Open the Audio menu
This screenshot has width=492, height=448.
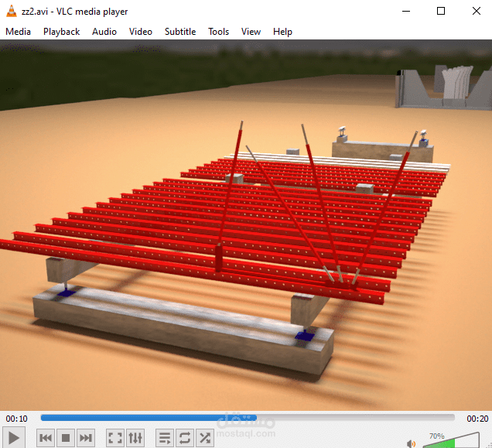[104, 32]
